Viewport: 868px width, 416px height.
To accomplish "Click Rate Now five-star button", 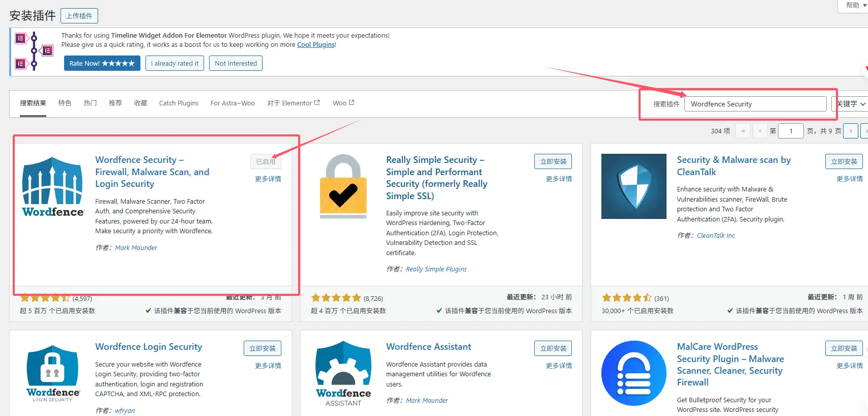I will [102, 63].
